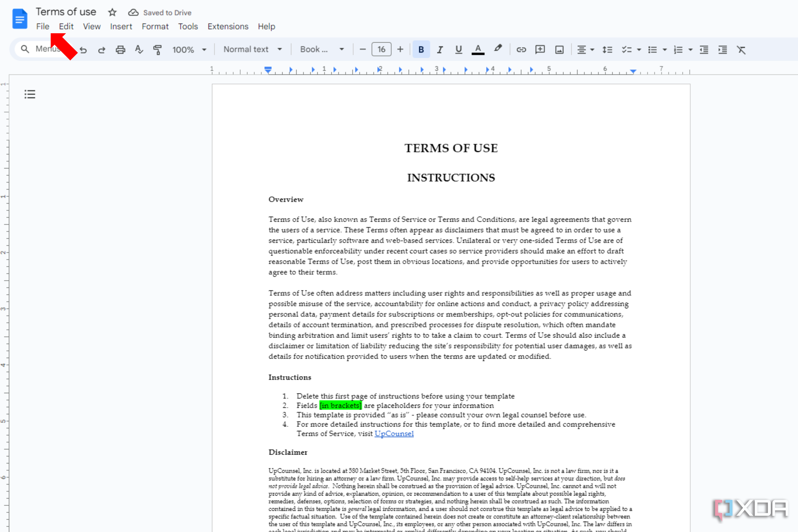Star the Terms of use document

[x=112, y=13]
